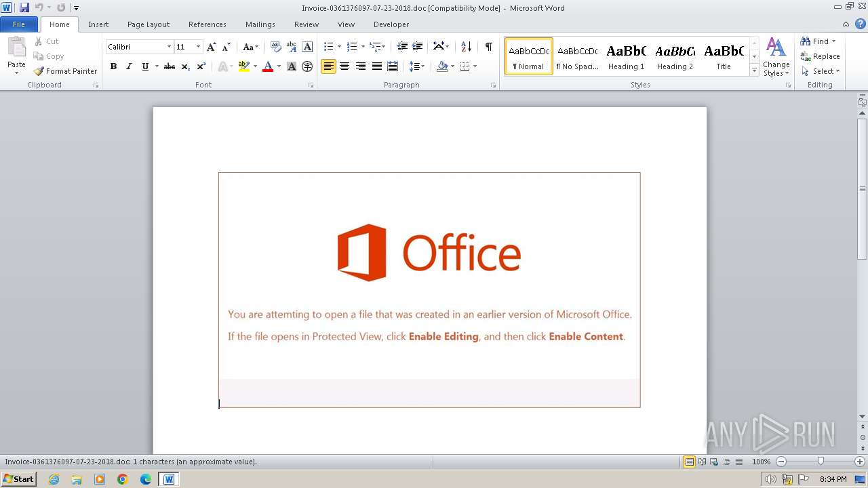868x488 pixels.
Task: Customize Quick Access Toolbar dropdown
Action: [76, 8]
